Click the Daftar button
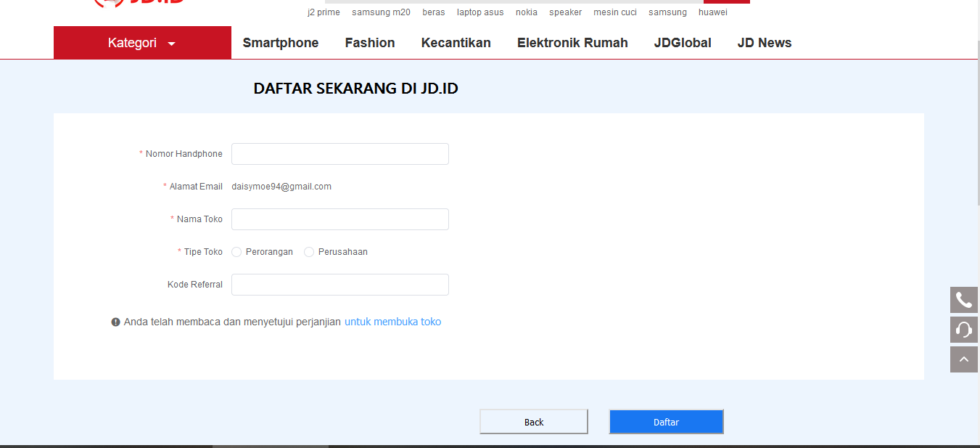This screenshot has height=448, width=980. tap(667, 422)
